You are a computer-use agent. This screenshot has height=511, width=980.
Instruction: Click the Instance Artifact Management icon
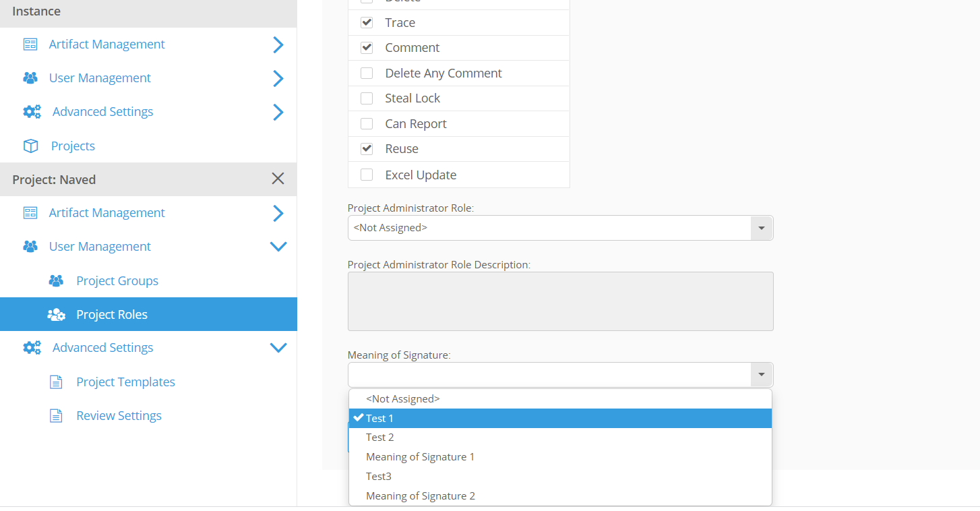point(30,44)
